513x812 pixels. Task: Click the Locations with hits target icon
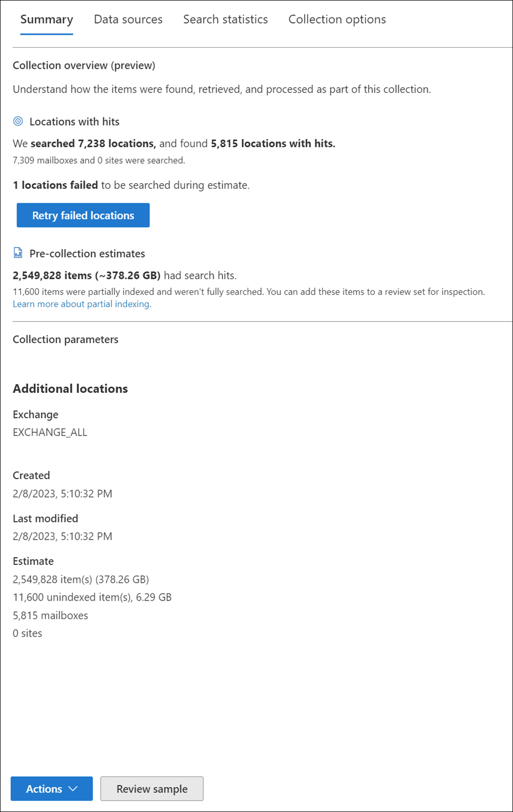click(x=18, y=122)
